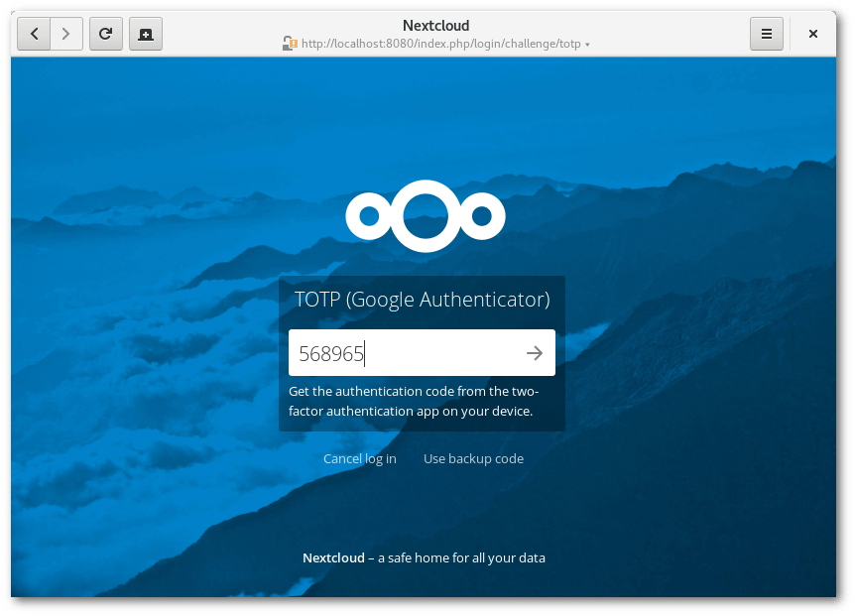Click the localhost:8080 address text

441,44
